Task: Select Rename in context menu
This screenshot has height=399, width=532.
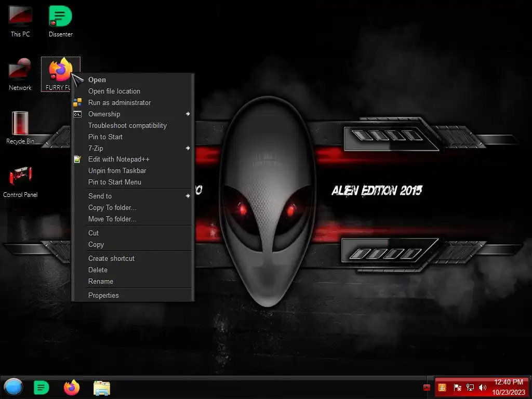Action: click(x=133, y=282)
